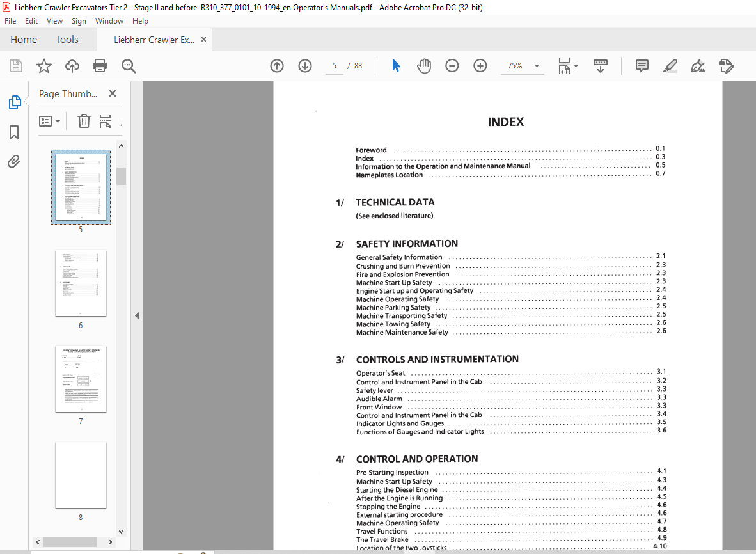Select blank page 8 thumbnail
This screenshot has height=554, width=756.
point(81,475)
